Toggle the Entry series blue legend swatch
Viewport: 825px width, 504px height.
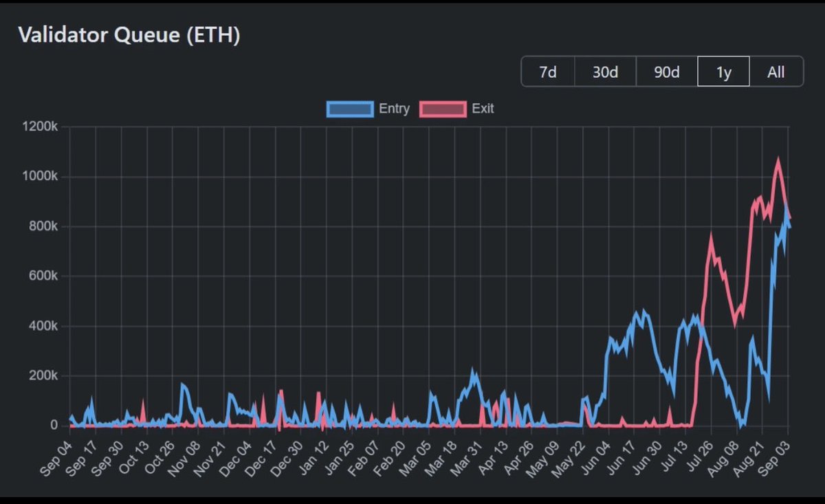[x=350, y=109]
